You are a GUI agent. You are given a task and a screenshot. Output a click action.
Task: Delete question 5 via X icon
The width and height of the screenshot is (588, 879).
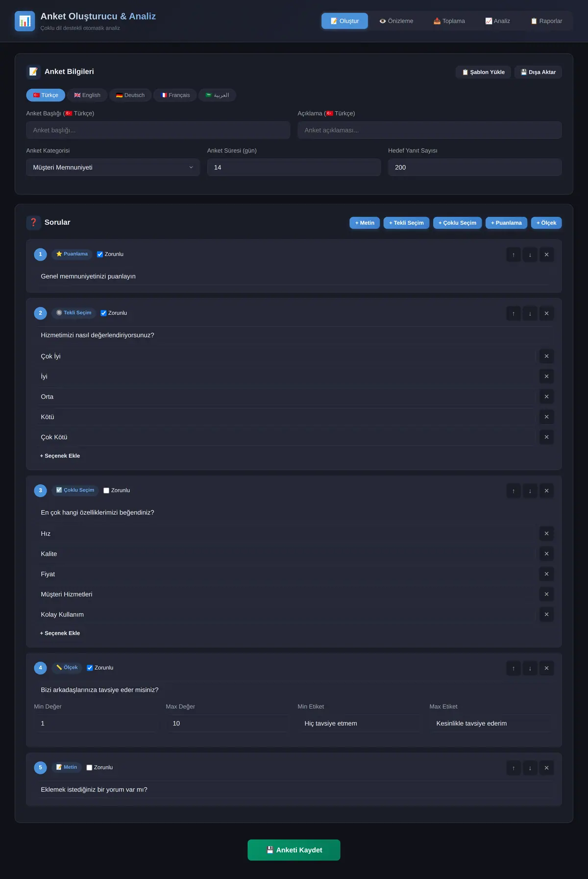coord(546,768)
